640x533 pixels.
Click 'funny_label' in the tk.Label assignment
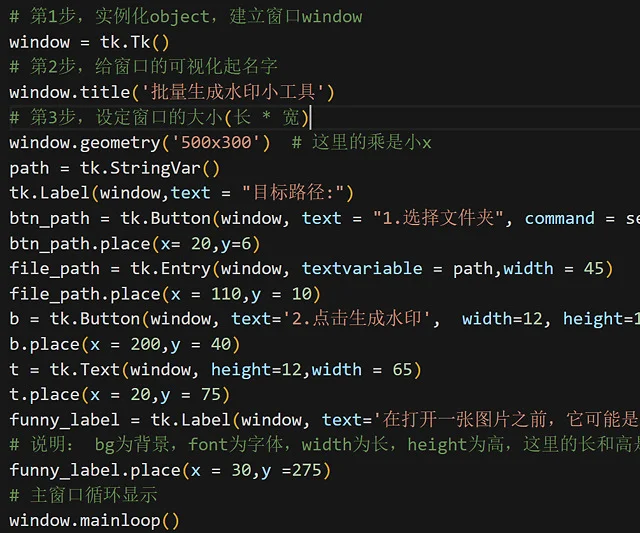(x=64, y=420)
